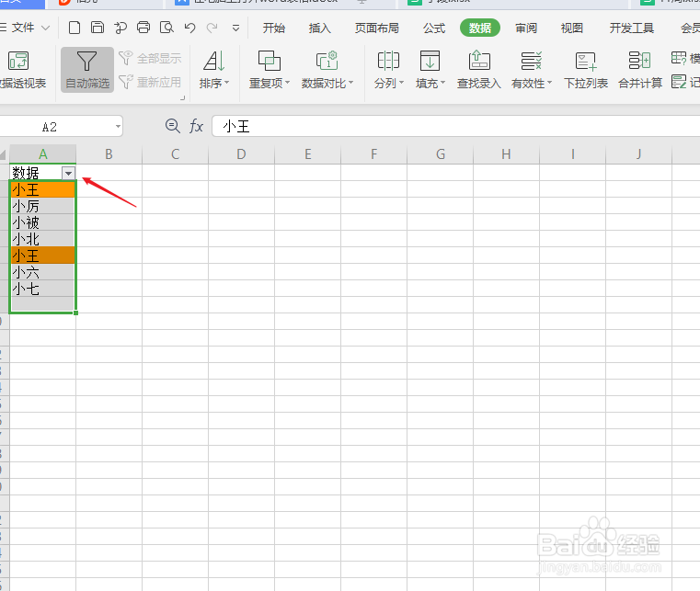Select column G header
The height and width of the screenshot is (591, 700).
tap(441, 154)
